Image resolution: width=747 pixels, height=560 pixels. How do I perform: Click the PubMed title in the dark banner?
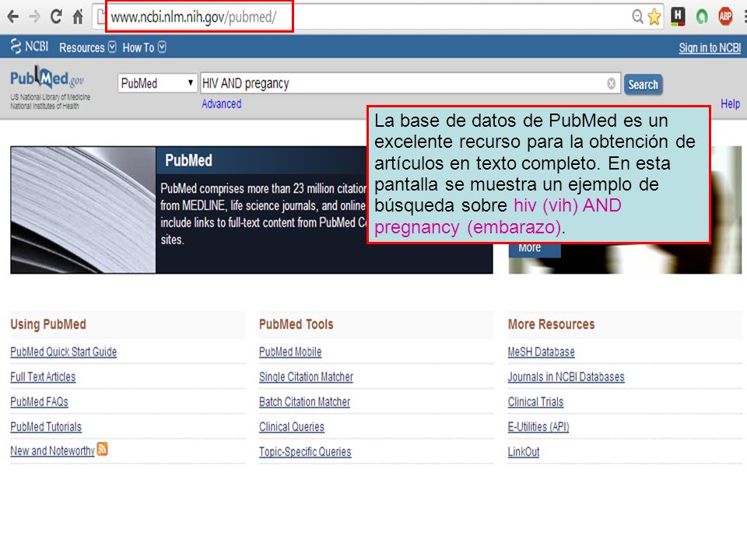point(188,160)
